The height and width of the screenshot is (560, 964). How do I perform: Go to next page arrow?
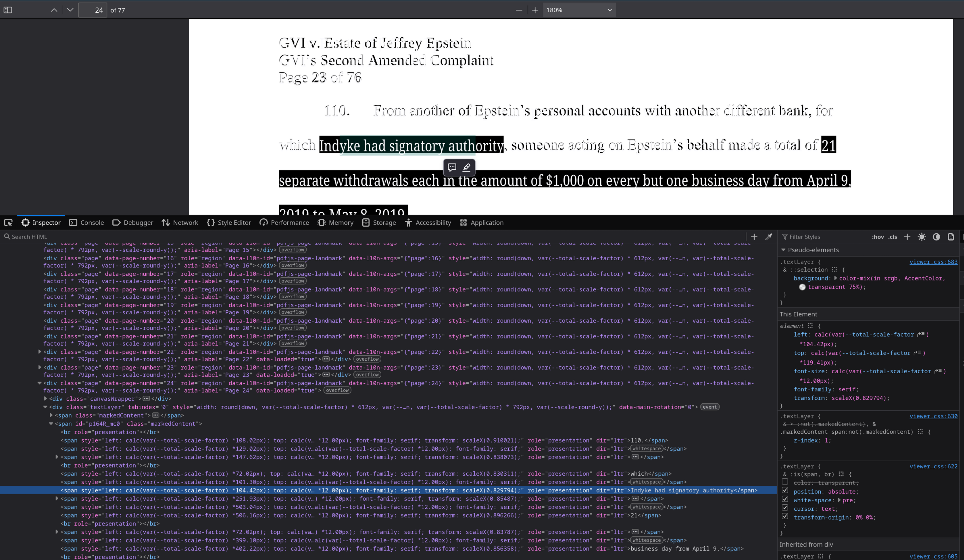70,10
